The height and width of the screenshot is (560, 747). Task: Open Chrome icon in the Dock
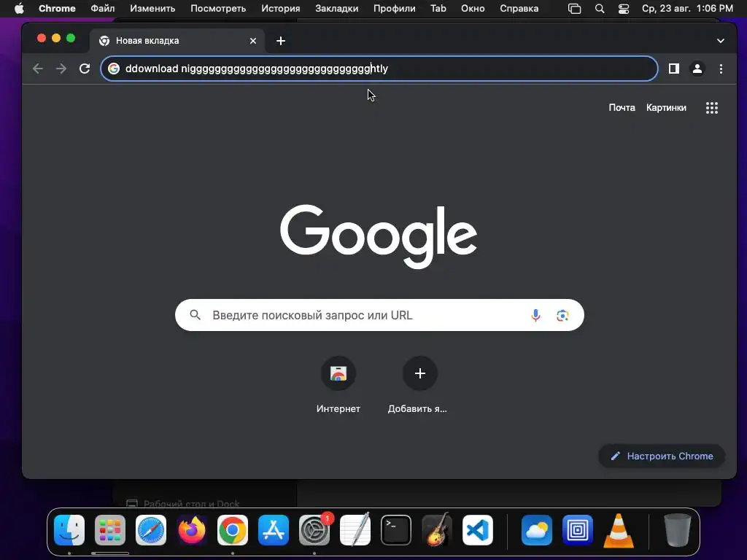(233, 530)
